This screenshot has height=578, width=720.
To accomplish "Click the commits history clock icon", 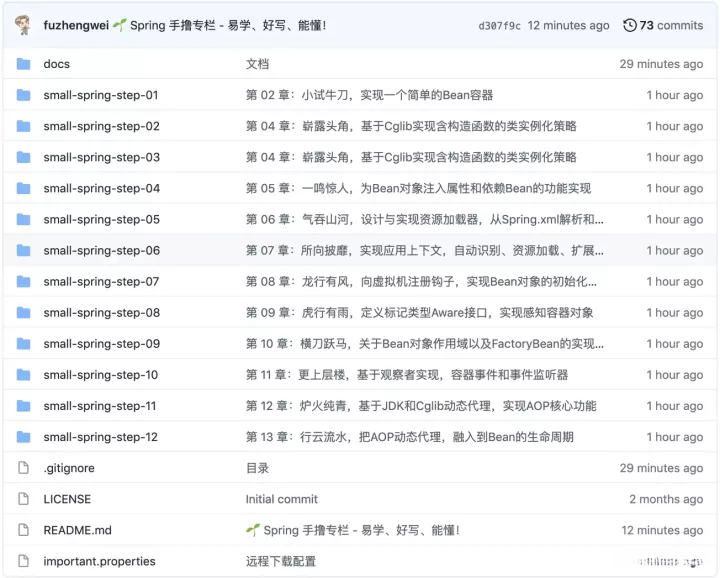I will pos(630,25).
